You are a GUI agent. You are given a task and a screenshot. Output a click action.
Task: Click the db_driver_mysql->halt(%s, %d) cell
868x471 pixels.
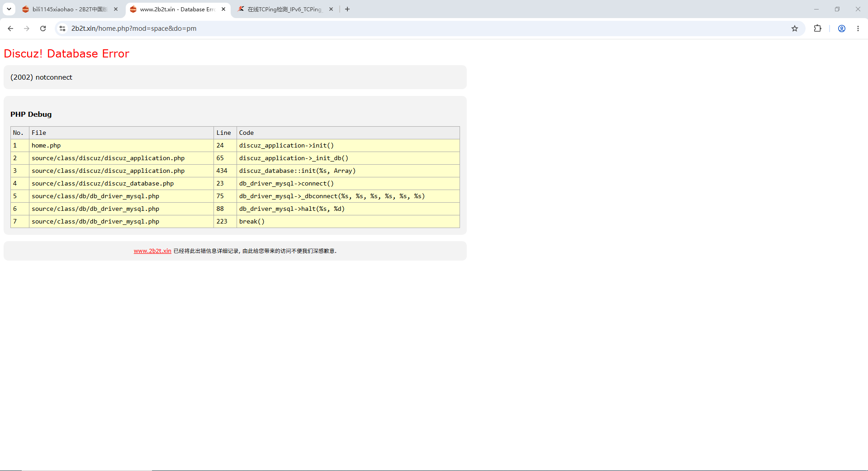pos(348,209)
